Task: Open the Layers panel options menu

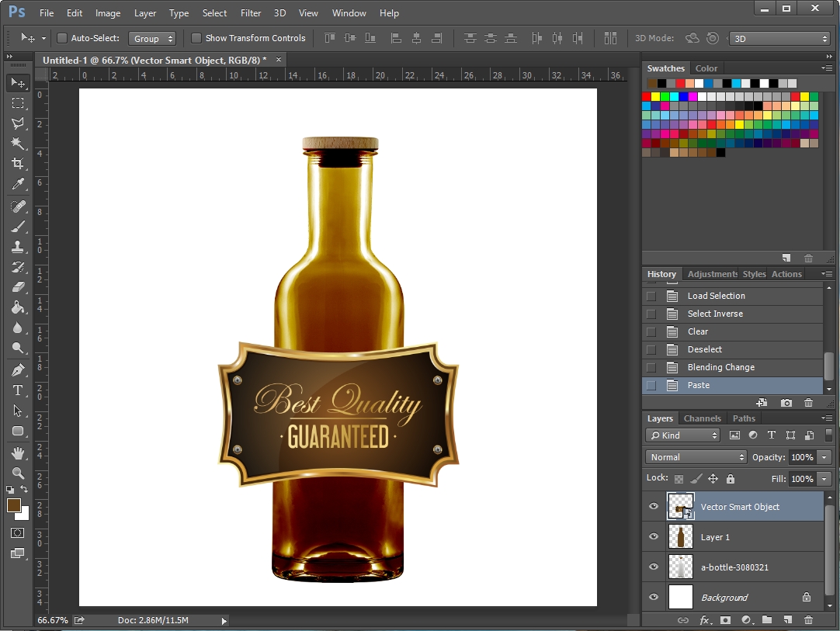Action: [827, 418]
